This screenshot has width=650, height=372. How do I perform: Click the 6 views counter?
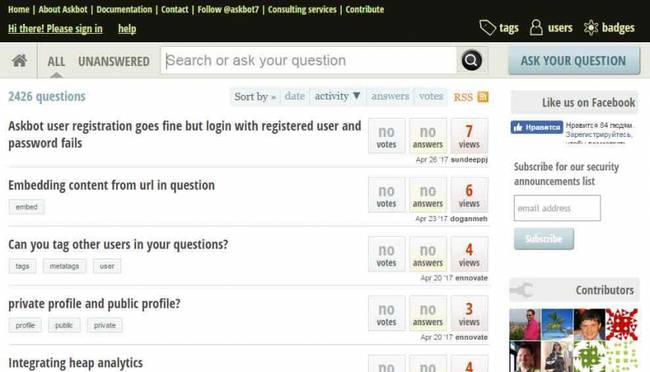[469, 195]
